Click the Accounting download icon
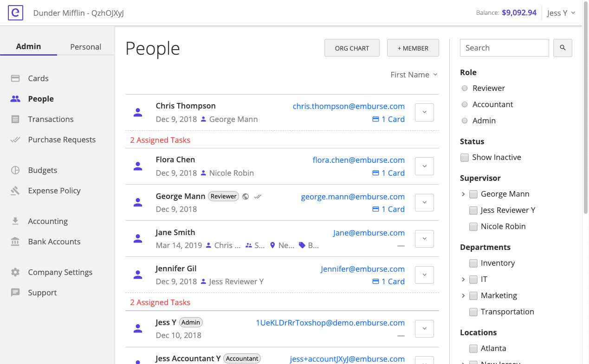Image resolution: width=589 pixels, height=364 pixels. pyautogui.click(x=15, y=221)
